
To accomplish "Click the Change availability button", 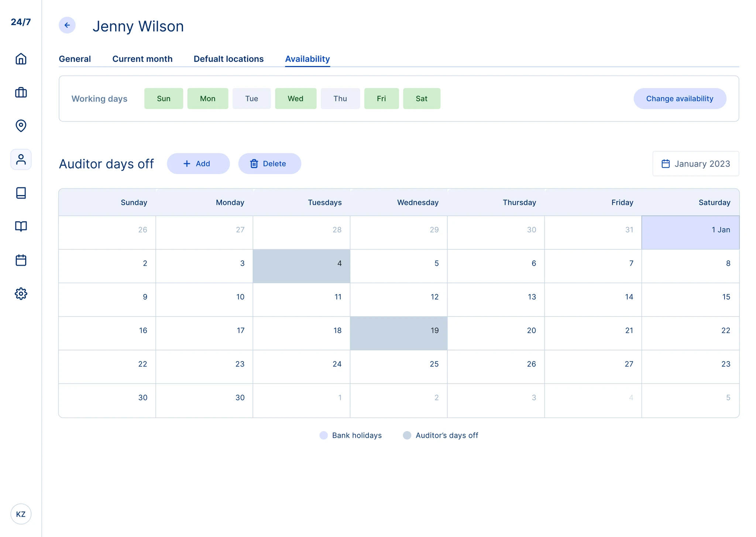I will (680, 98).
